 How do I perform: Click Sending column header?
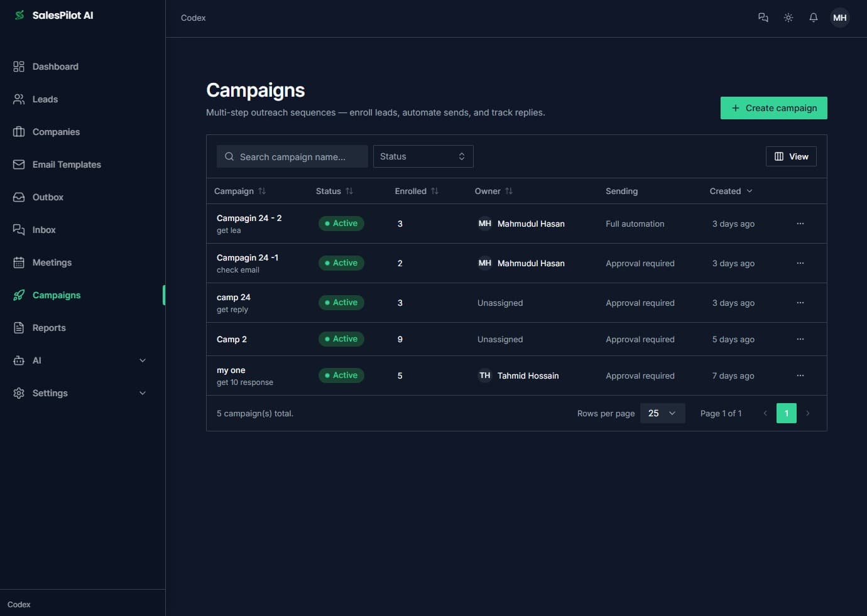(x=621, y=191)
